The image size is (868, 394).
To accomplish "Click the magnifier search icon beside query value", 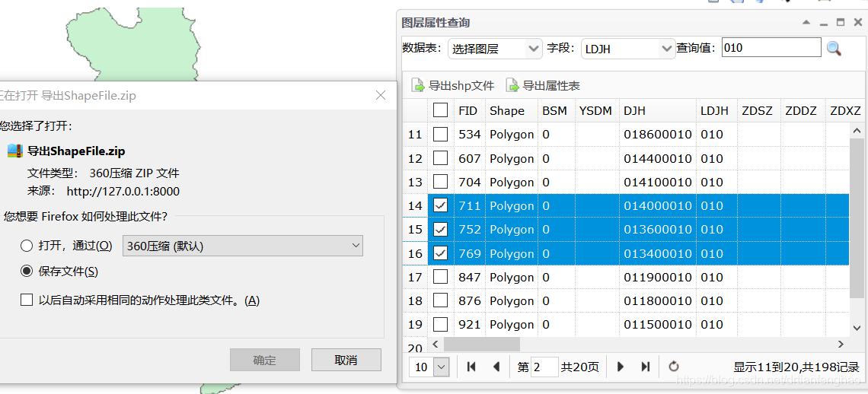I will [834, 49].
